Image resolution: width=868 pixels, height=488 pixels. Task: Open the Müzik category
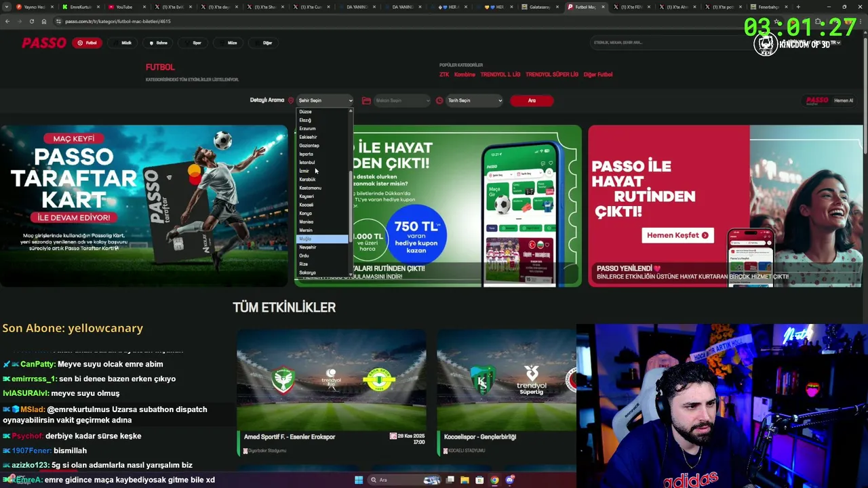[123, 43]
